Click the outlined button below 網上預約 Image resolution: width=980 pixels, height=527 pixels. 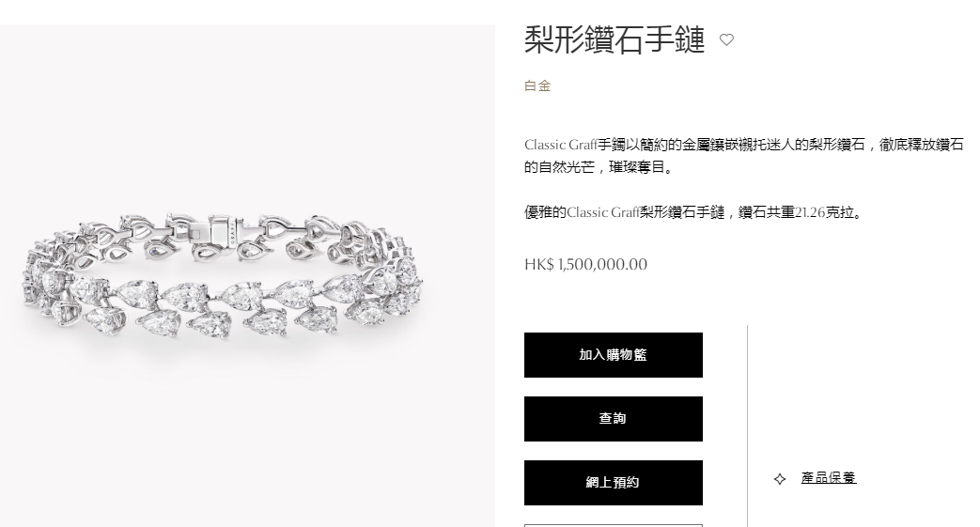click(x=614, y=525)
